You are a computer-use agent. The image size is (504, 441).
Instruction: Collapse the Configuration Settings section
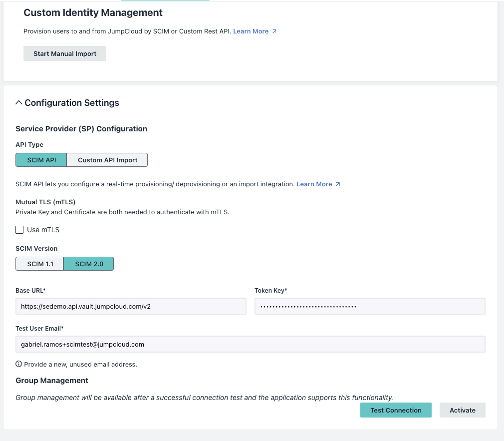coord(19,102)
